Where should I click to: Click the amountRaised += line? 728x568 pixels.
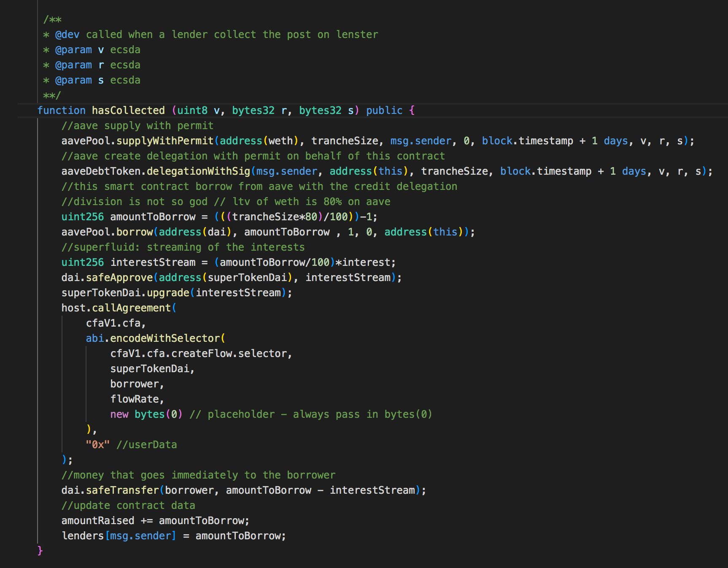(x=156, y=521)
